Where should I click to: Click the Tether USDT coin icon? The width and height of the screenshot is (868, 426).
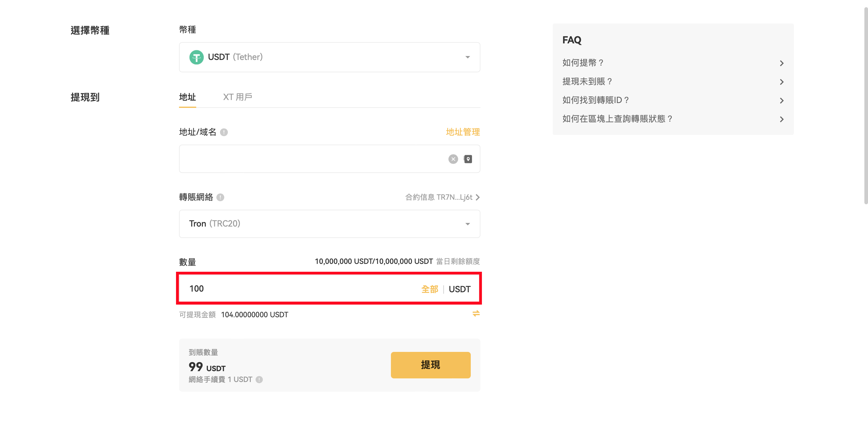(196, 57)
